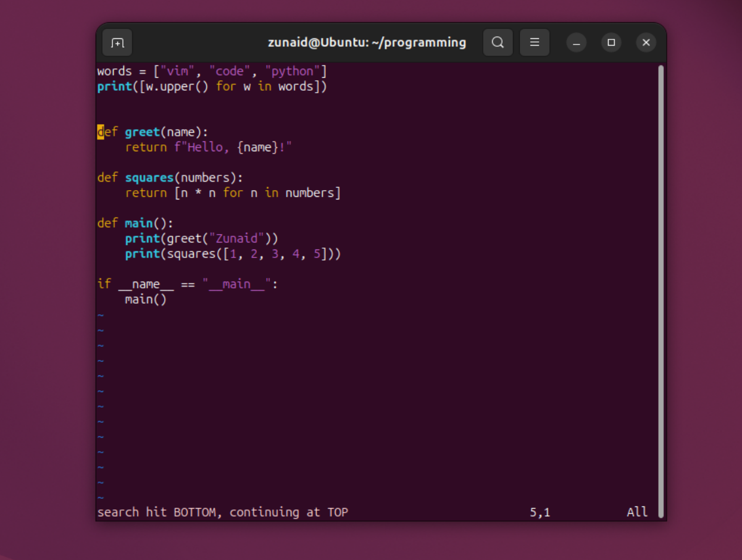Minimize the terminal window
This screenshot has height=560, width=742.
pos(577,43)
